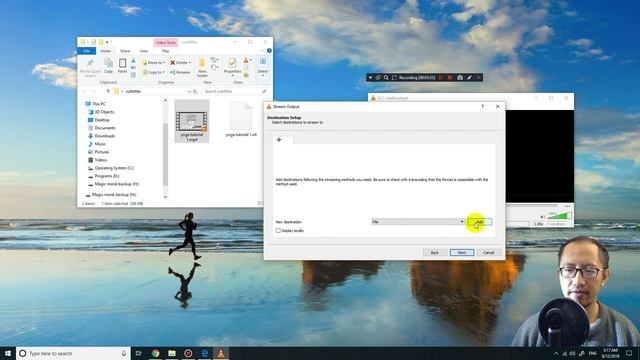Click the Cut scissors icon

coord(133,61)
